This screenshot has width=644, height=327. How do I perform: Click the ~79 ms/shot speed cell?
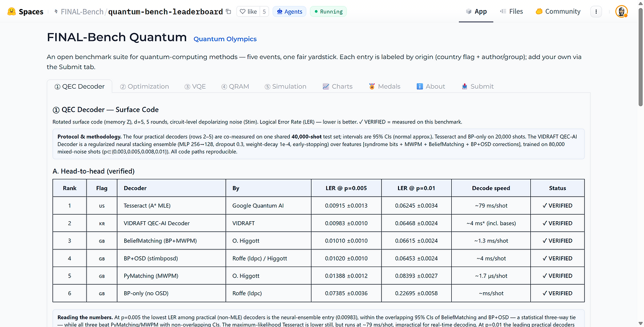coord(491,206)
